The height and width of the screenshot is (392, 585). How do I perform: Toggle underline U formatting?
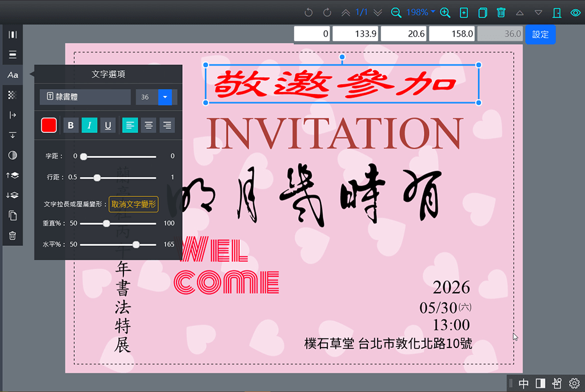click(108, 125)
